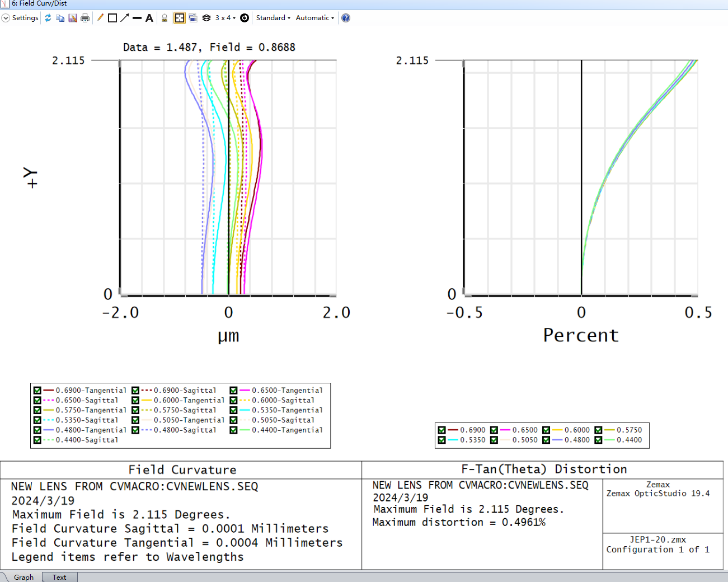The image size is (728, 582).
Task: Click the Configuration 1 of 1 text
Action: 658,550
